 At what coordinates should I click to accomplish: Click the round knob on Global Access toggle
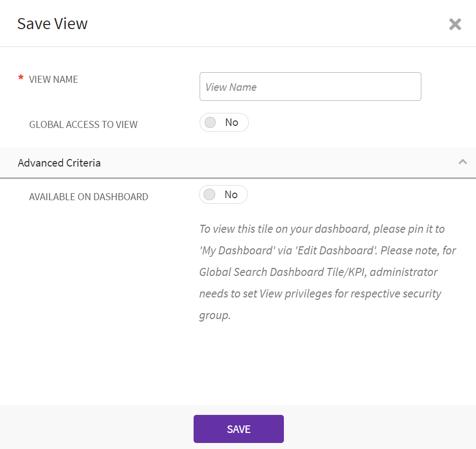pyautogui.click(x=211, y=122)
